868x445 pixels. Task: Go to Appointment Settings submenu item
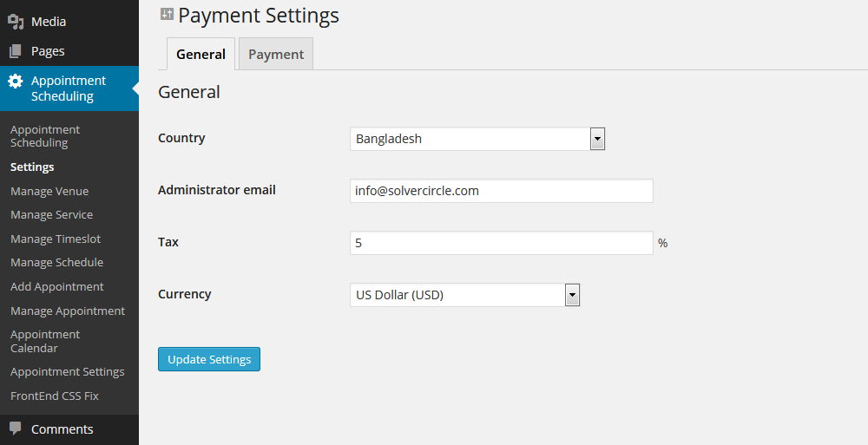67,372
